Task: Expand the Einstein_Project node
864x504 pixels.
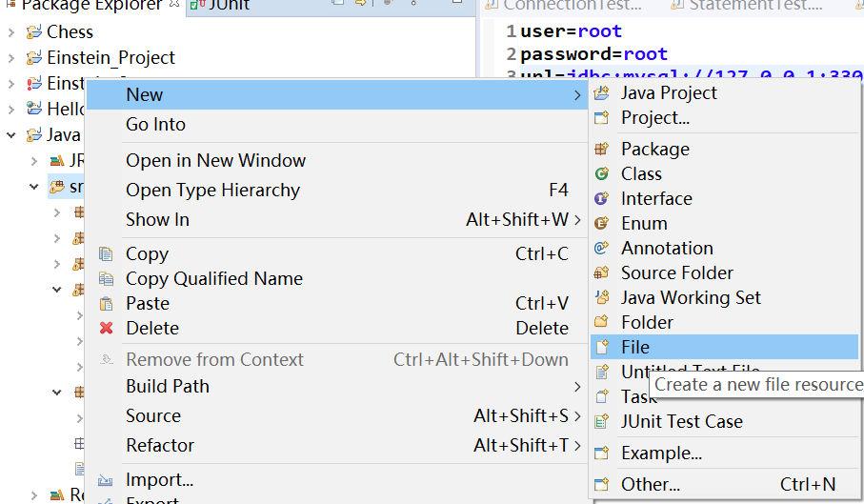Action: [11, 58]
